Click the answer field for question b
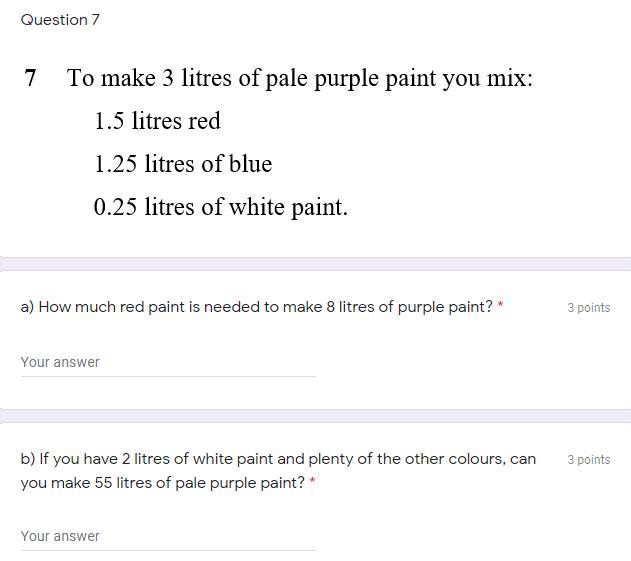The height and width of the screenshot is (561, 631). point(167,536)
